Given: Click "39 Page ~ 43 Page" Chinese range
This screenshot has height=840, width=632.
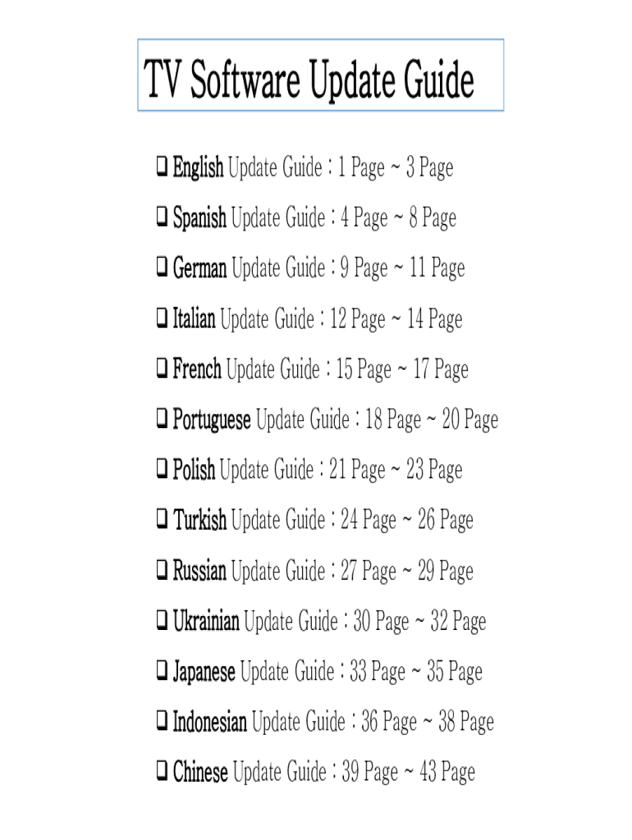Looking at the screenshot, I should pyautogui.click(x=409, y=773).
